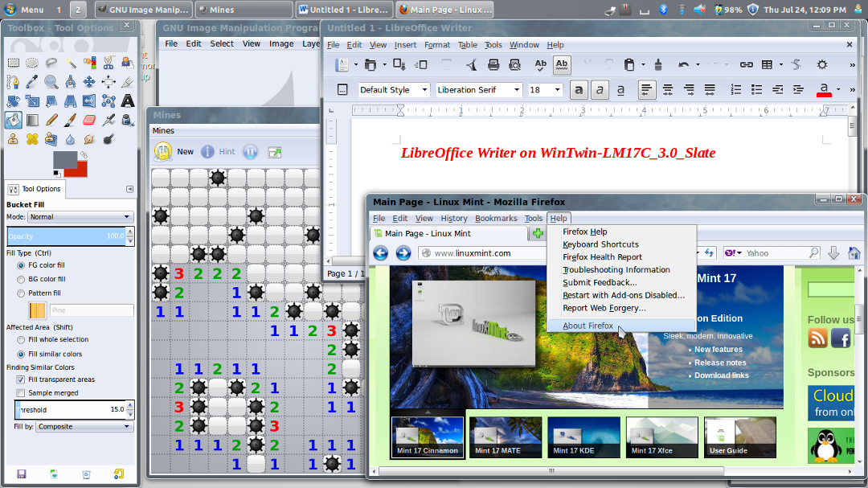The image size is (868, 488).
Task: Pause the Mines game
Action: (x=250, y=152)
